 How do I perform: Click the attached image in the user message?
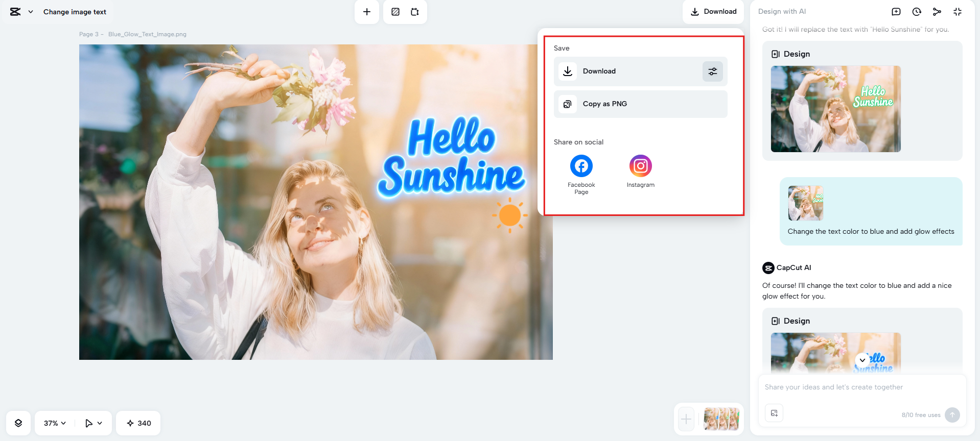[806, 203]
